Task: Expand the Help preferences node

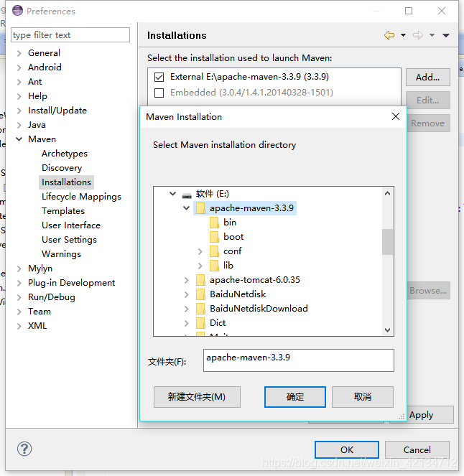Action: tap(19, 96)
